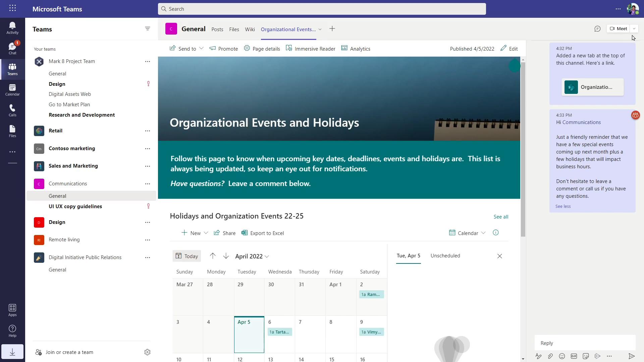The image size is (644, 362).
Task: Go to next month arrow
Action: click(x=226, y=256)
